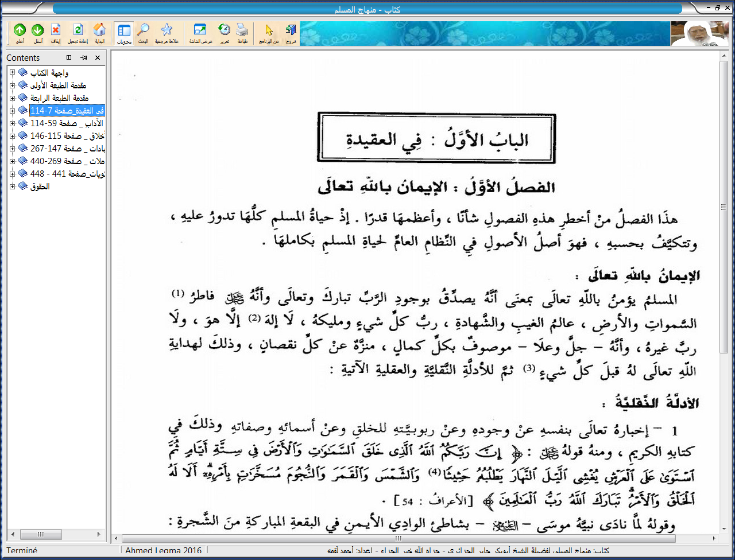Expand the الآداب صفحة 59-114 node

click(12, 123)
